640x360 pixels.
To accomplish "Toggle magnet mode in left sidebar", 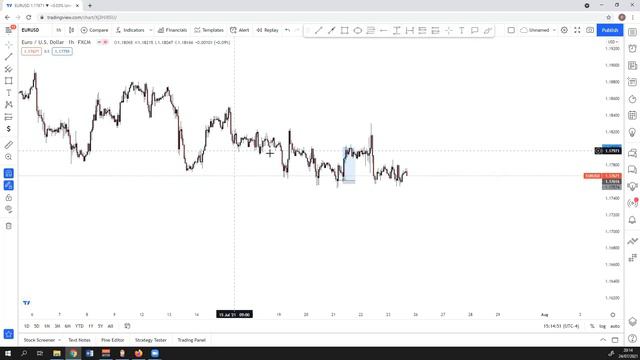I will 9,173.
